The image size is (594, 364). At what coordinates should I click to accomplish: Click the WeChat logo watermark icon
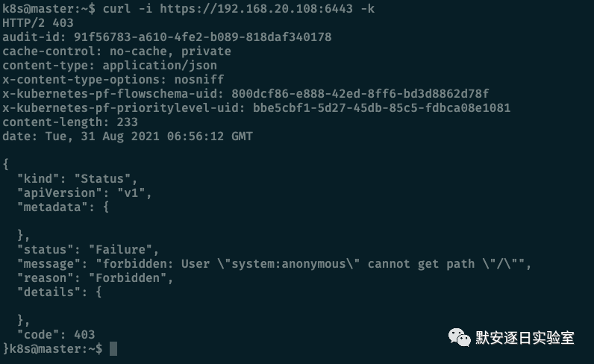coord(459,337)
